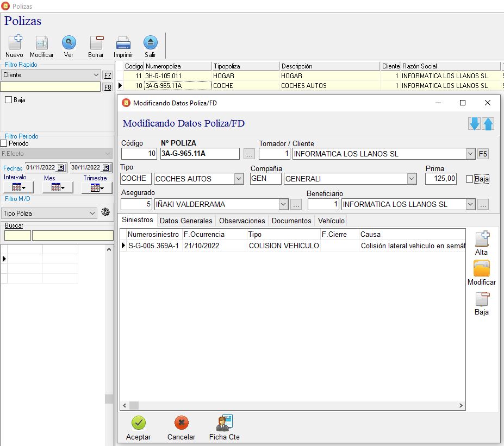Open the GENERALI company dropdown
Image resolution: width=504 pixels, height=446 pixels.
click(x=412, y=179)
